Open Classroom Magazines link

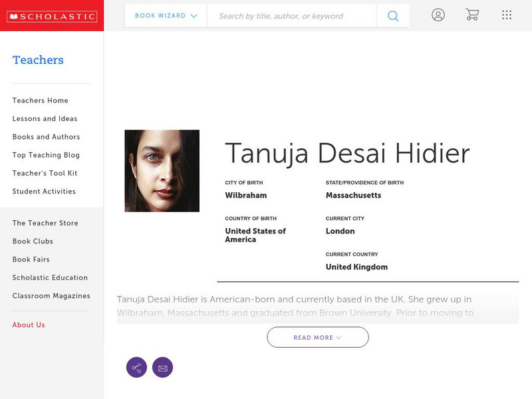(51, 296)
